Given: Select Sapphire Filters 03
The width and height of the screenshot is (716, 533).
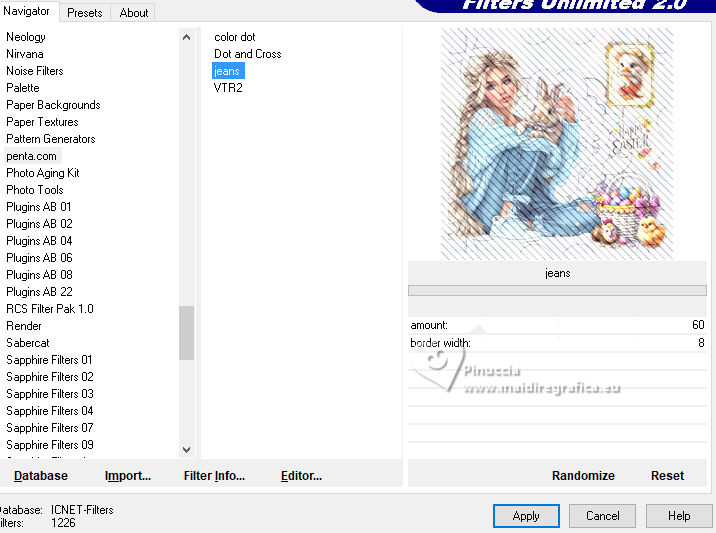Looking at the screenshot, I should coord(50,394).
